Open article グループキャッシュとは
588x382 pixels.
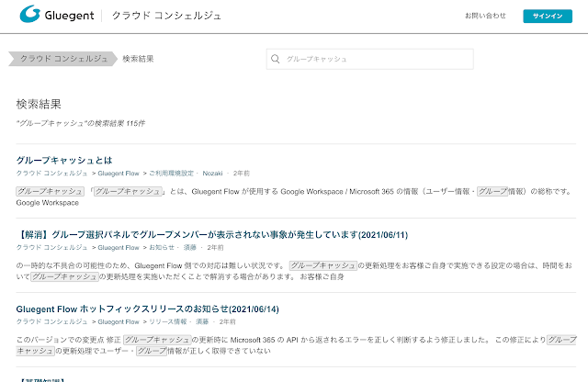[64, 161]
